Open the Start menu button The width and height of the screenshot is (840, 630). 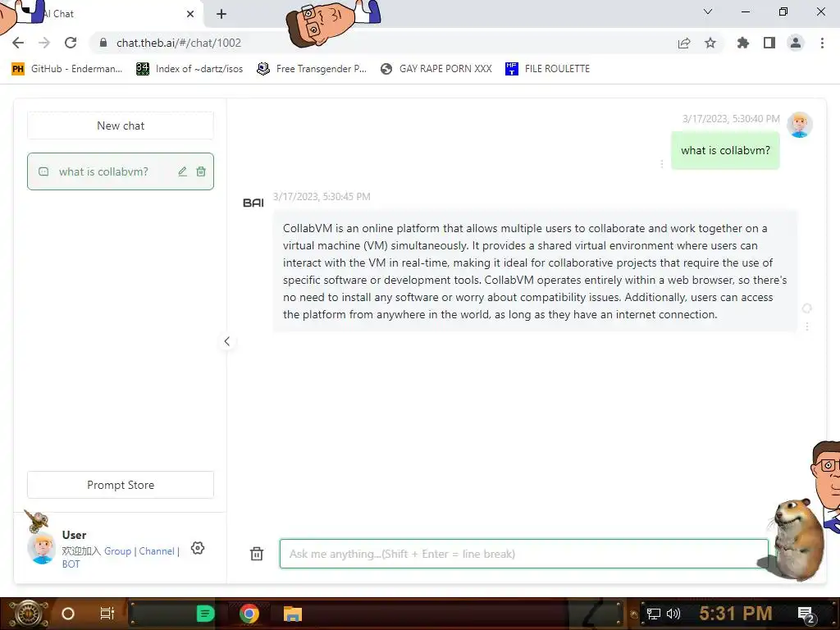click(27, 614)
